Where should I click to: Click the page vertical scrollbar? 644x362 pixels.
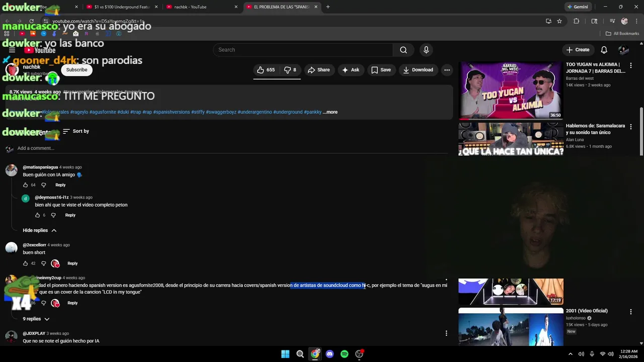coord(641,132)
